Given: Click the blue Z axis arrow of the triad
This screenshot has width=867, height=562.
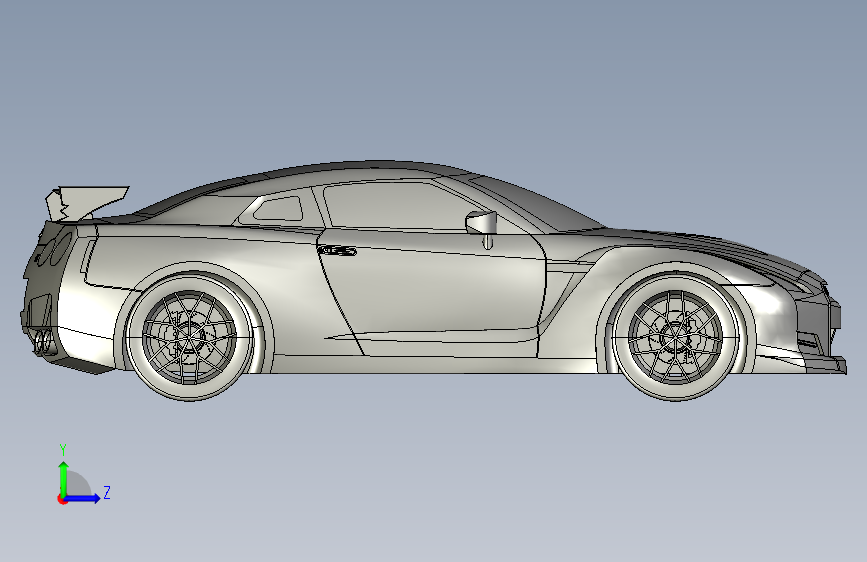Looking at the screenshot, I should (82, 498).
